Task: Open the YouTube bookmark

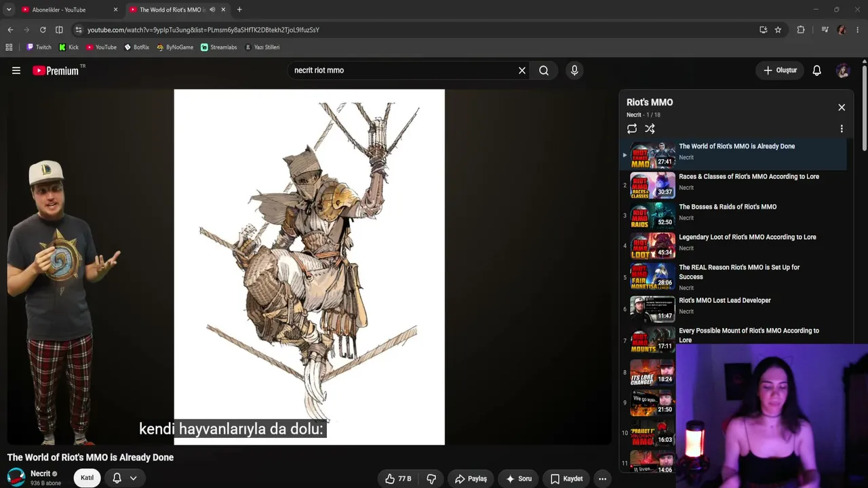Action: (x=101, y=47)
